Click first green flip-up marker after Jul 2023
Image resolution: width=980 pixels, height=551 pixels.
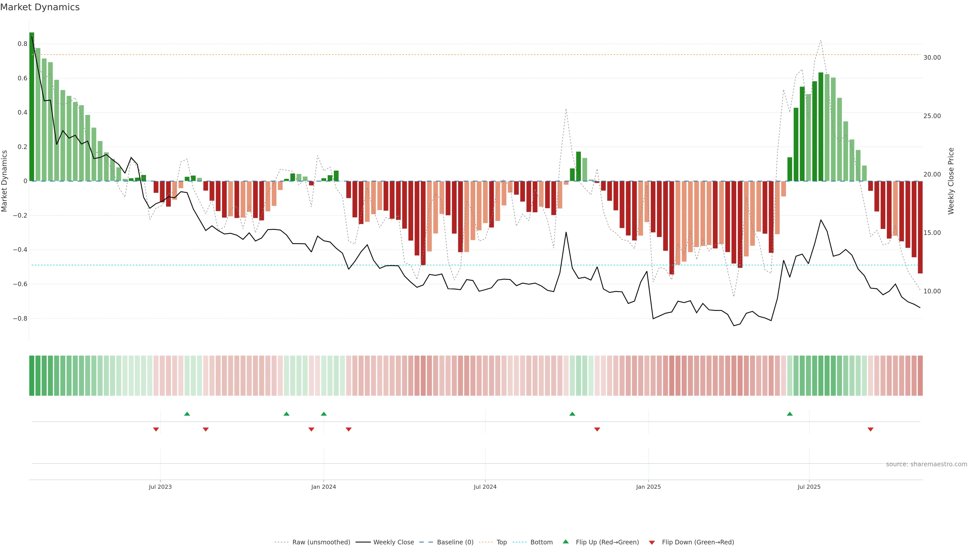(187, 414)
